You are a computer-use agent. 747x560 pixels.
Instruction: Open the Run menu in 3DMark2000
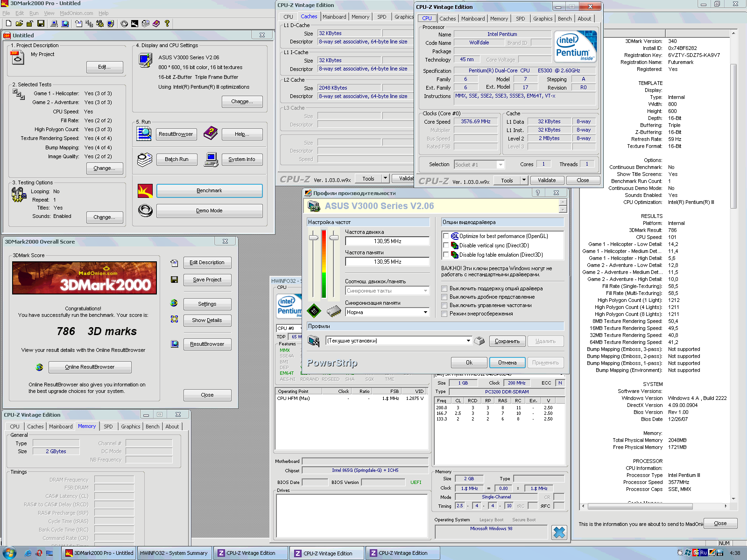coord(34,13)
